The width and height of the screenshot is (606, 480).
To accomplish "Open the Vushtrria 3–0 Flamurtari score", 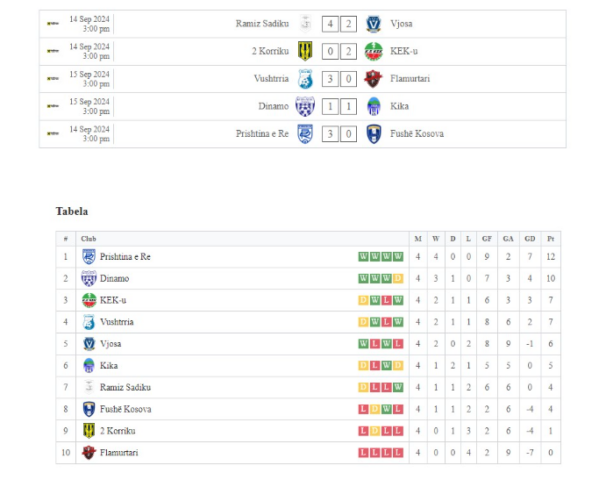I will (339, 79).
